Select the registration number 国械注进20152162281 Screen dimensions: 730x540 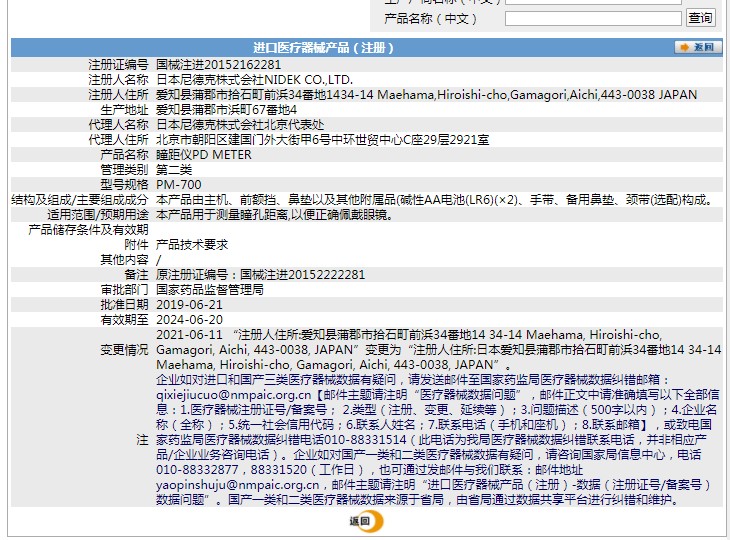coord(218,65)
